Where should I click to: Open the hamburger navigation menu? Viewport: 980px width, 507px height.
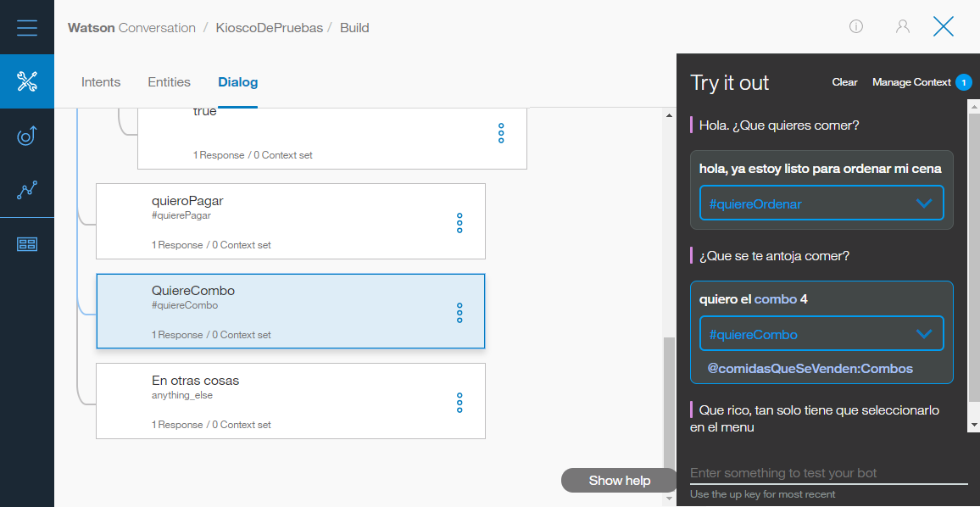(27, 28)
